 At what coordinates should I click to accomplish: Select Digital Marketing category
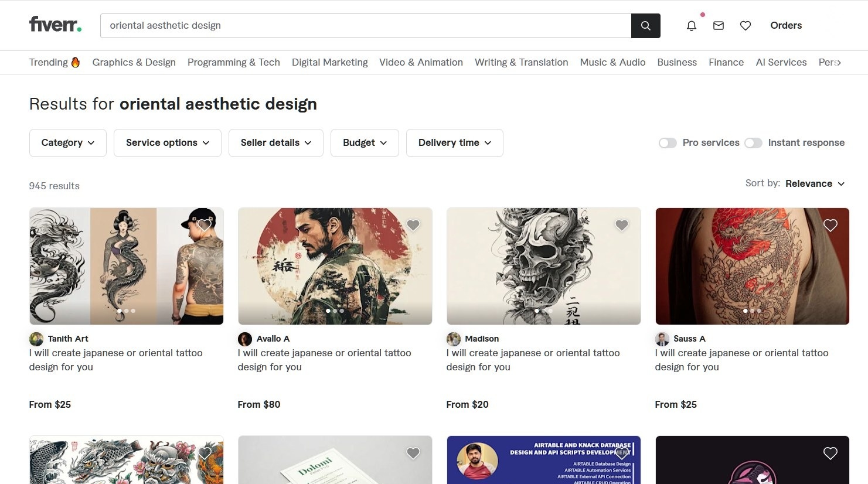coord(330,62)
